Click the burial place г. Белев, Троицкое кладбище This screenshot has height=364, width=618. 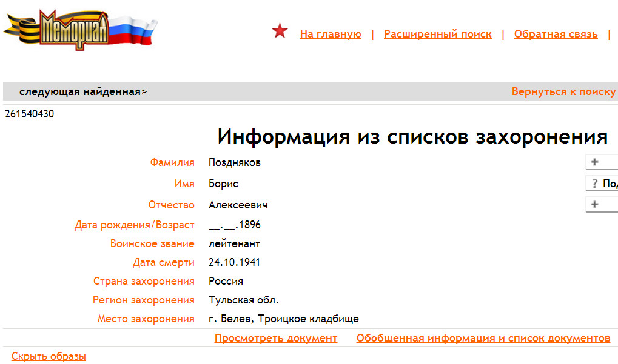click(283, 319)
